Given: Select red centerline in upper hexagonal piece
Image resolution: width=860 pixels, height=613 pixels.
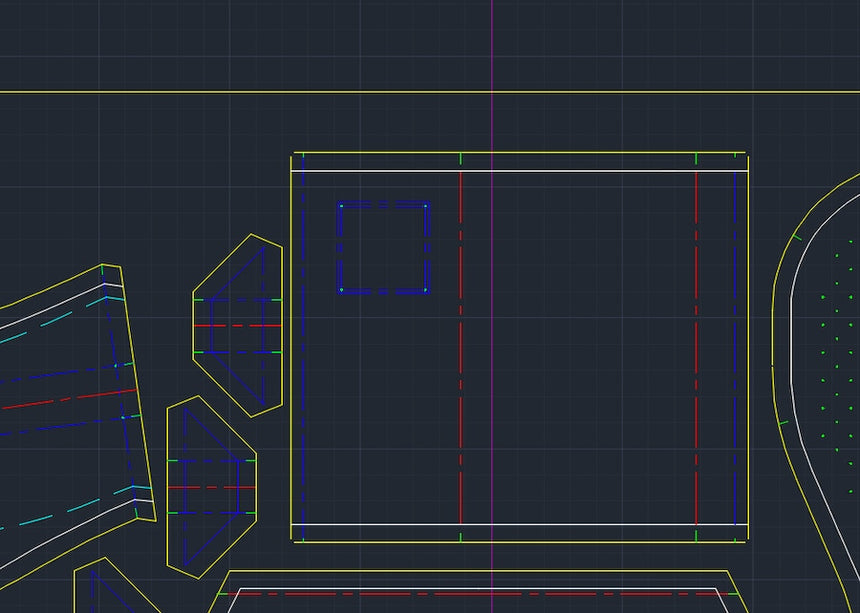Looking at the screenshot, I should pos(238,326).
